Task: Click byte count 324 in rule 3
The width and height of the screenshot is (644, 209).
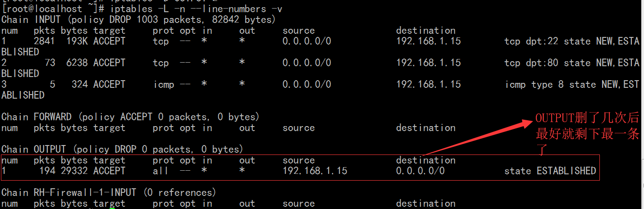Action: 79,85
